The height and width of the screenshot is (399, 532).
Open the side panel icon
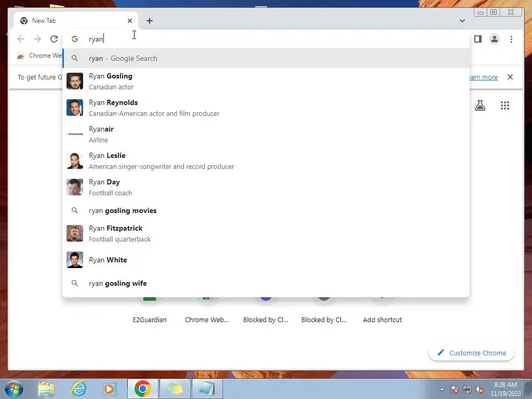click(x=478, y=39)
